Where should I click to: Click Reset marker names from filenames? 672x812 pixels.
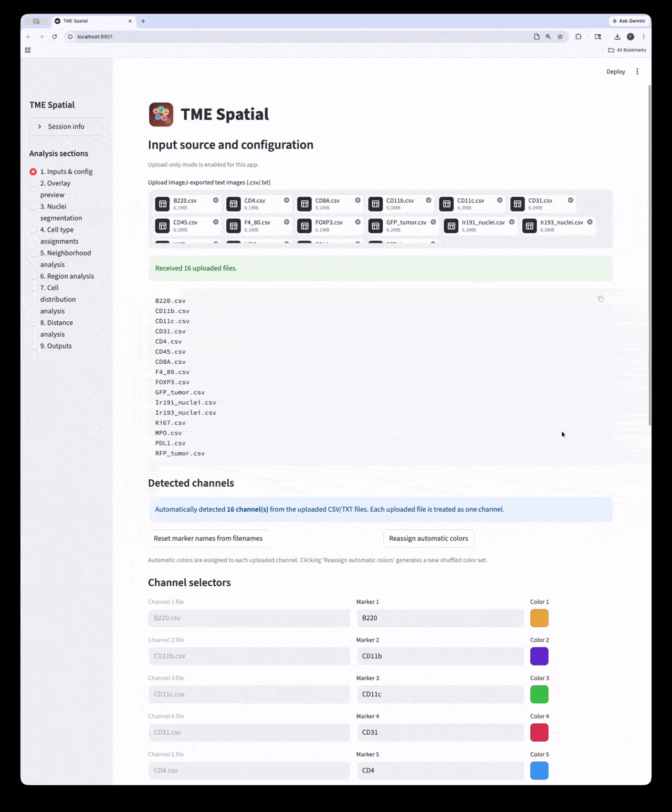[208, 538]
